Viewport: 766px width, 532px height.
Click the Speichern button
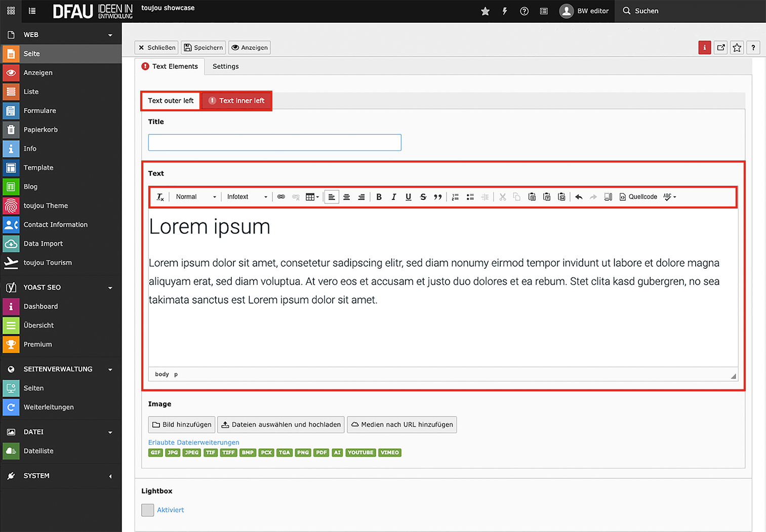coord(203,48)
